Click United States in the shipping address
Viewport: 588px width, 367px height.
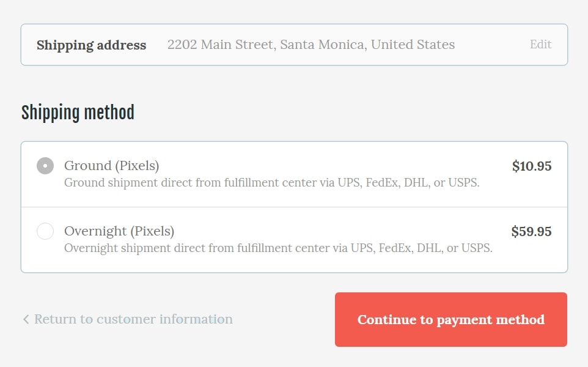(x=413, y=45)
